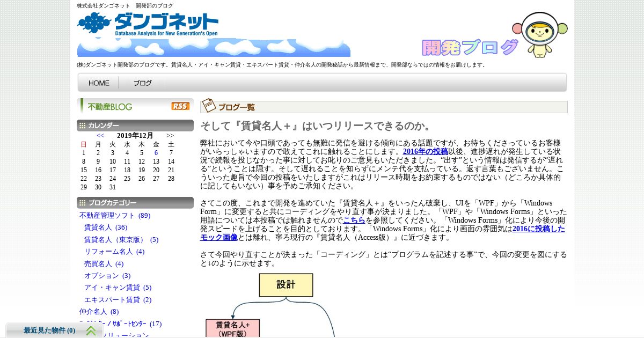Image resolution: width=644 pixels, height=338 pixels.
Task: Click the RSS feed icon
Action: click(180, 106)
